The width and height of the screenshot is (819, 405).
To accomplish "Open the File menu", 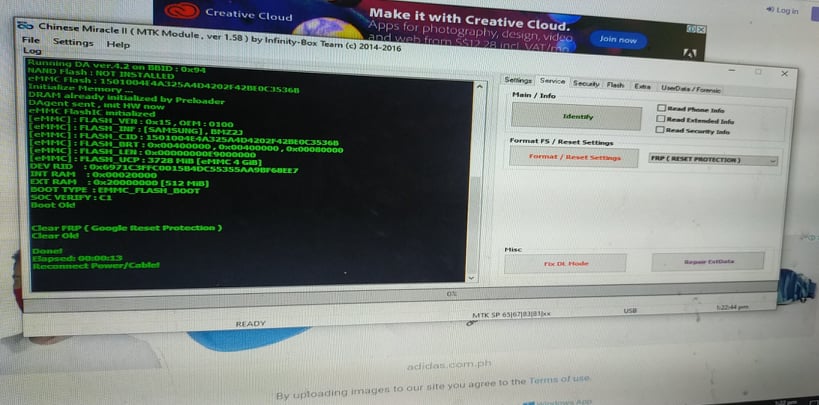I will tap(31, 40).
